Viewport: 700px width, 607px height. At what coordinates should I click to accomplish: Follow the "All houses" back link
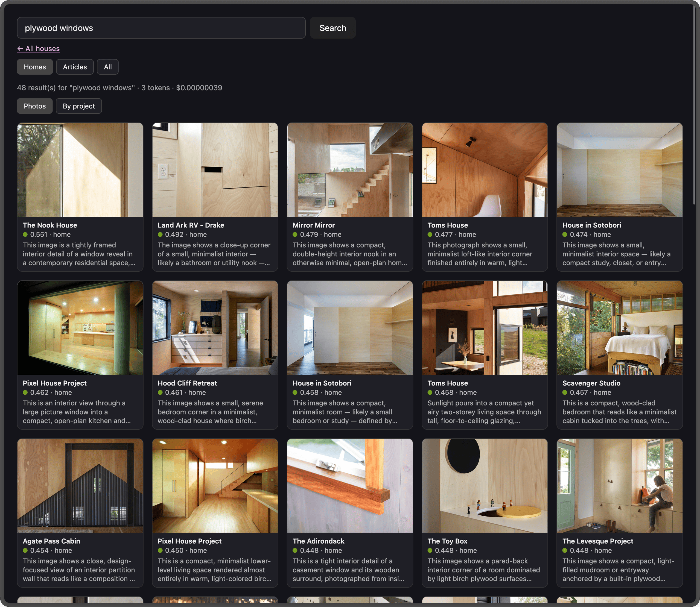[38, 48]
